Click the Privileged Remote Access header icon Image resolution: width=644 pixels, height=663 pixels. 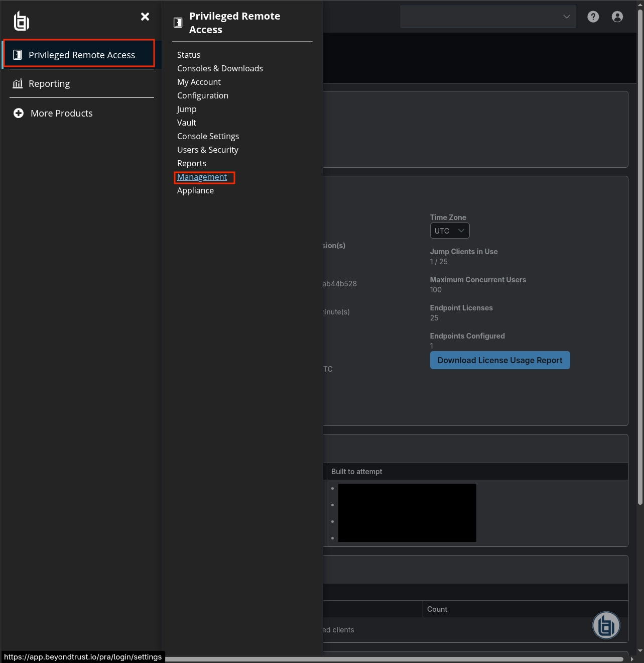(178, 23)
